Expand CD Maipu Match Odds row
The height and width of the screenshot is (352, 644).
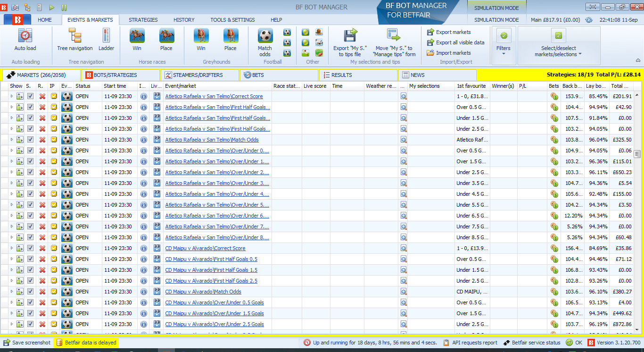tap(12, 292)
